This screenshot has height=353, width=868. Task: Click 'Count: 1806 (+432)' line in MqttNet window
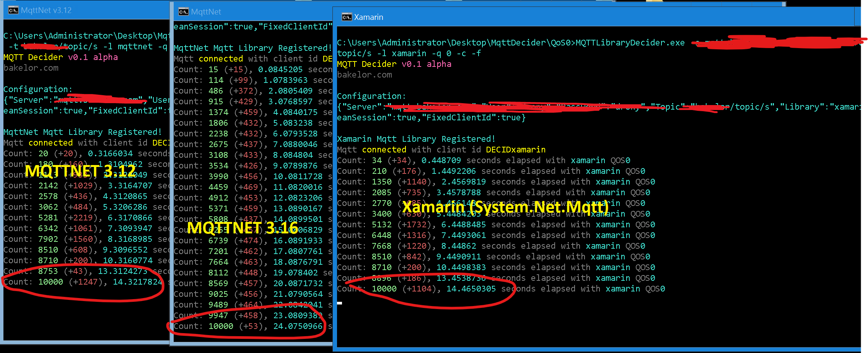[x=253, y=123]
